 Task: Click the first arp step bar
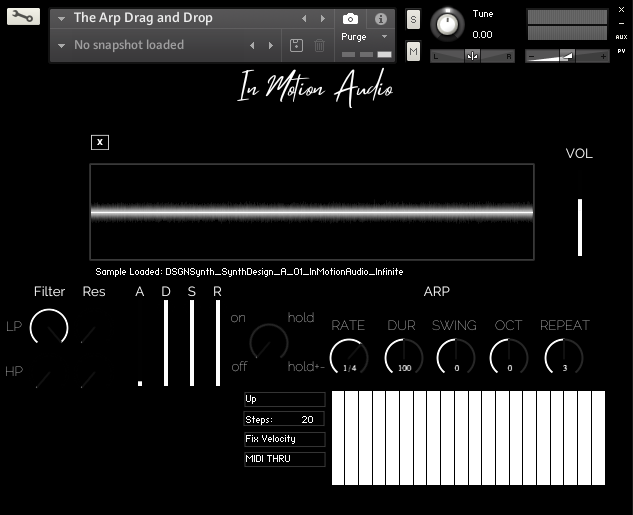tap(338, 438)
